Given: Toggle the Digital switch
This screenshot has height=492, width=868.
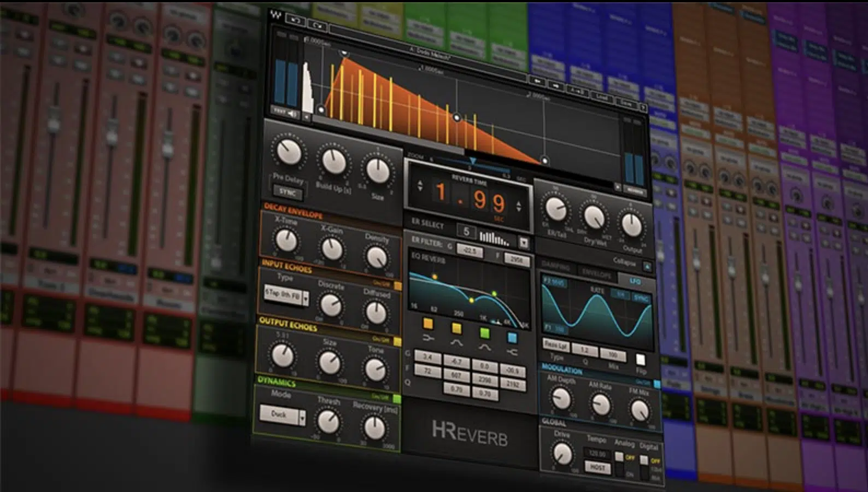Looking at the screenshot, I should [x=644, y=467].
